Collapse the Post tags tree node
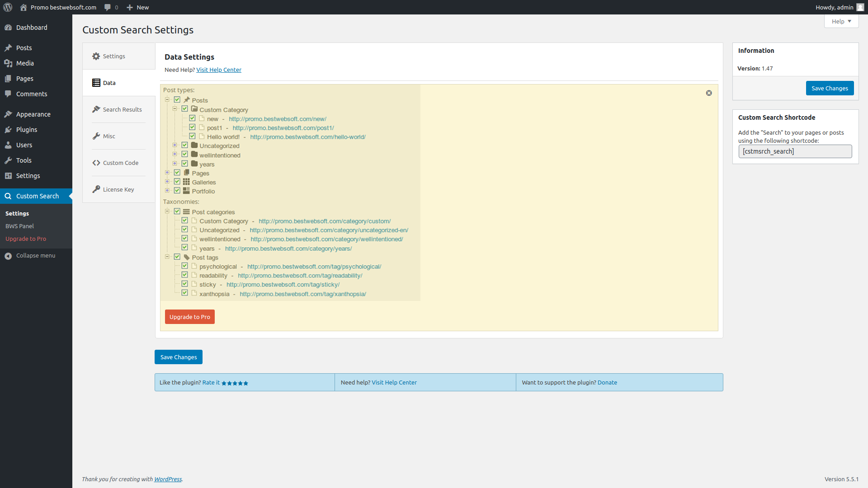868x488 pixels. (x=167, y=257)
